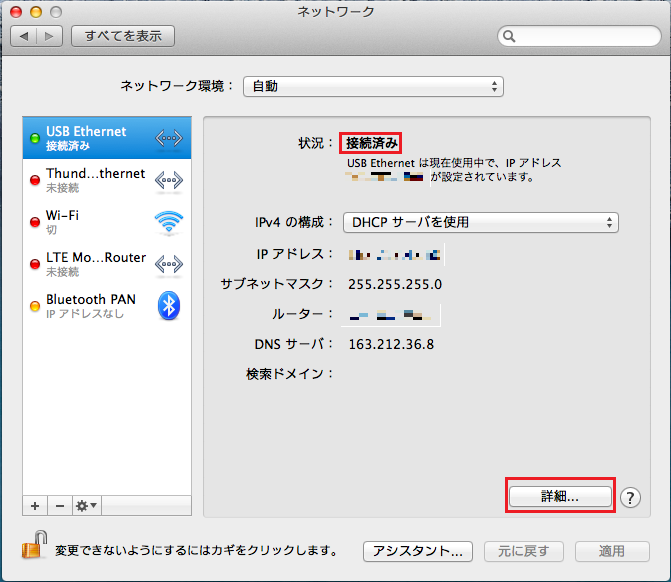Viewport: 671px width, 582px height.
Task: Open the help question mark button
Action: (x=630, y=497)
